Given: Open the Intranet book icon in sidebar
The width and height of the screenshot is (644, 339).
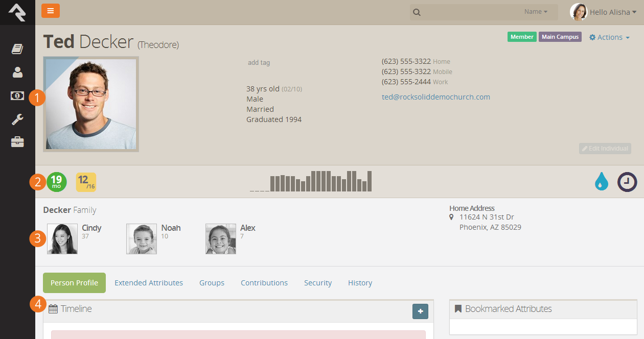Looking at the screenshot, I should click(17, 49).
